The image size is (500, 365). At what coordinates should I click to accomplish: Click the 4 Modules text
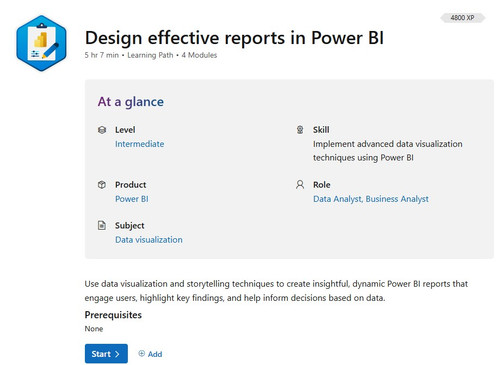click(x=199, y=55)
